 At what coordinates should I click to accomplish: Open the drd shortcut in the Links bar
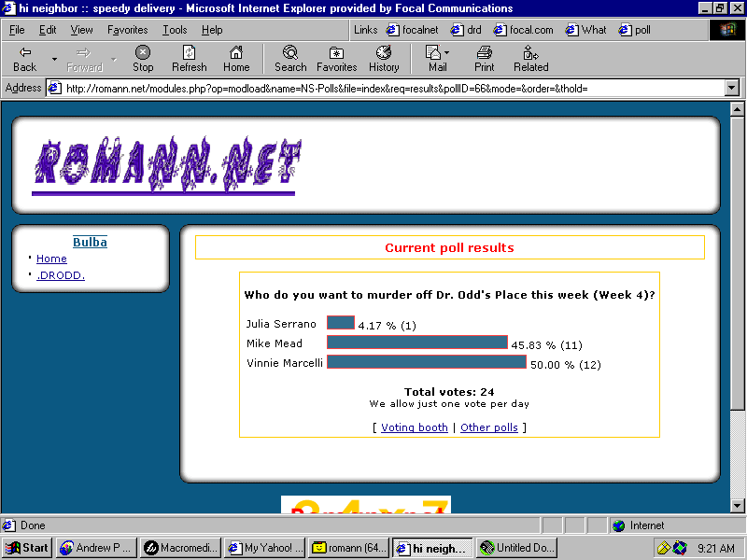466,30
